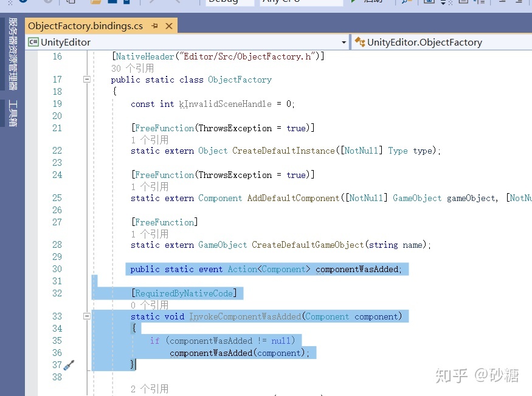The height and width of the screenshot is (396, 532).
Task: Select the ObjectFactory.bindings.cs document tab
Action: [x=86, y=26]
